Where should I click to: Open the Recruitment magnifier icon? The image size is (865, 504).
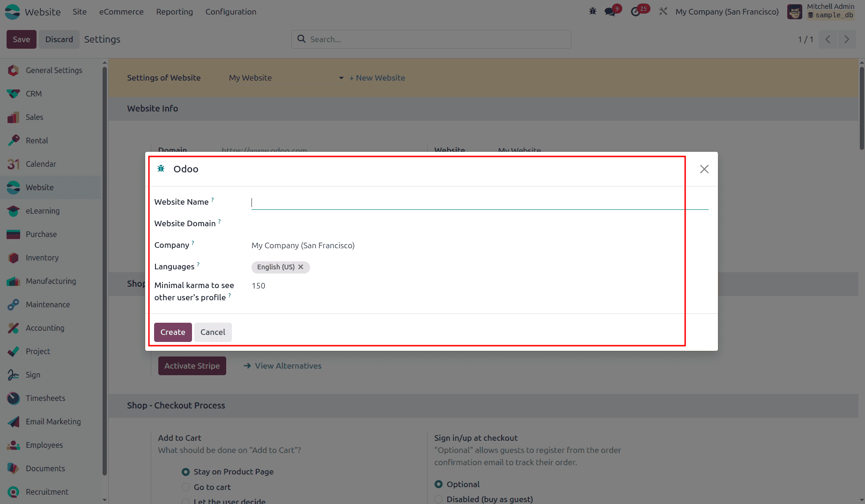pos(13,492)
